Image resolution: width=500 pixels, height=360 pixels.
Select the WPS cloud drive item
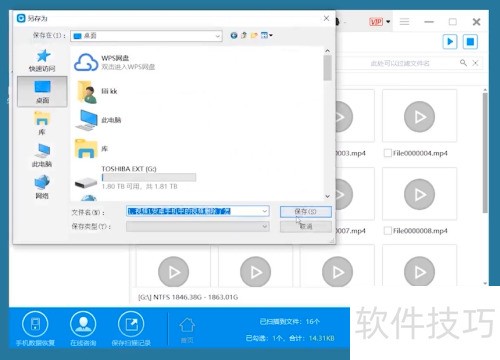pyautogui.click(x=115, y=62)
